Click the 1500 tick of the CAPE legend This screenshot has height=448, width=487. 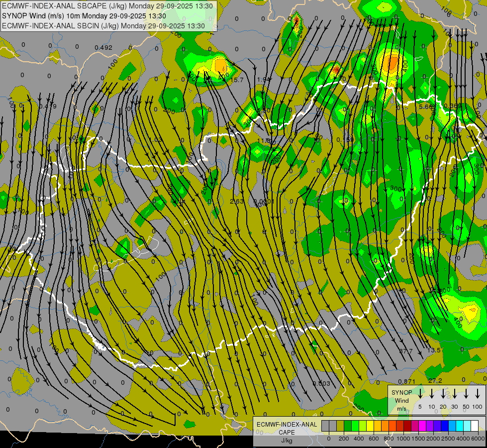tap(418, 439)
